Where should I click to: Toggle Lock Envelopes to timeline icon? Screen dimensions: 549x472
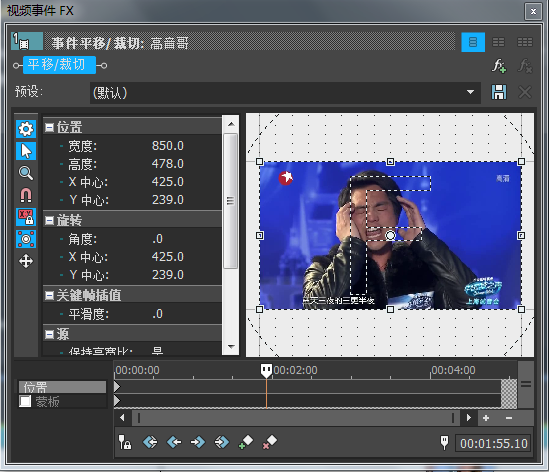tap(125, 442)
